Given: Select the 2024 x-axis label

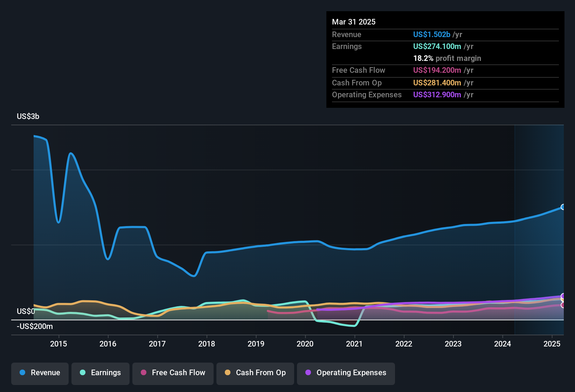Looking at the screenshot, I should (503, 344).
